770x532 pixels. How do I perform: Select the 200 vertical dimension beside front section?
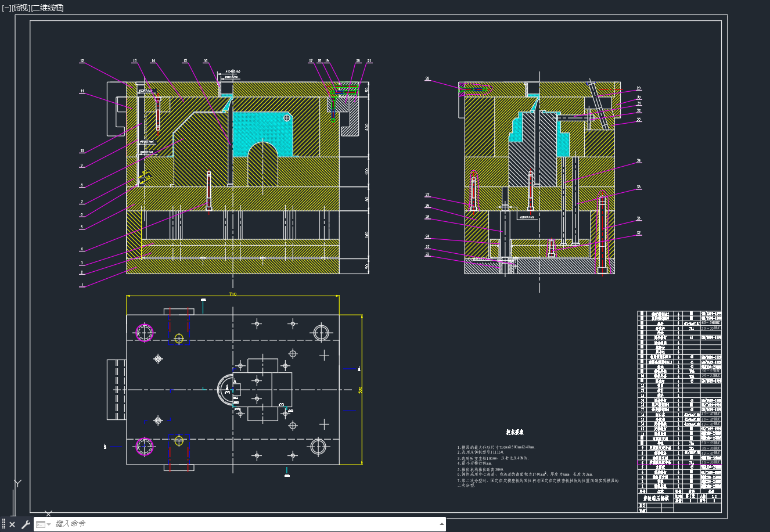(366, 127)
